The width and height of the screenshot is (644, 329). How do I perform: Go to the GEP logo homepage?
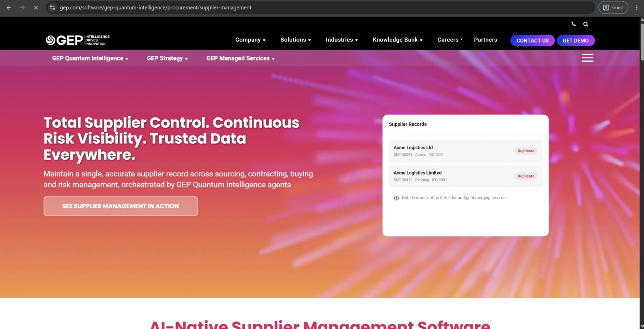pyautogui.click(x=78, y=40)
